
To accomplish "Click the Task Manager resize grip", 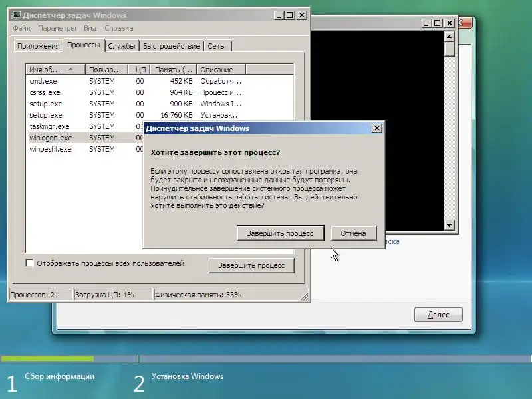I will click(305, 296).
